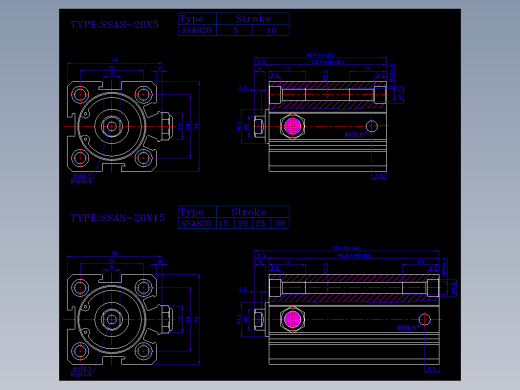Click the 'TYPE:SSAS-20X5' drawing title
The image size is (520, 390).
(x=114, y=25)
